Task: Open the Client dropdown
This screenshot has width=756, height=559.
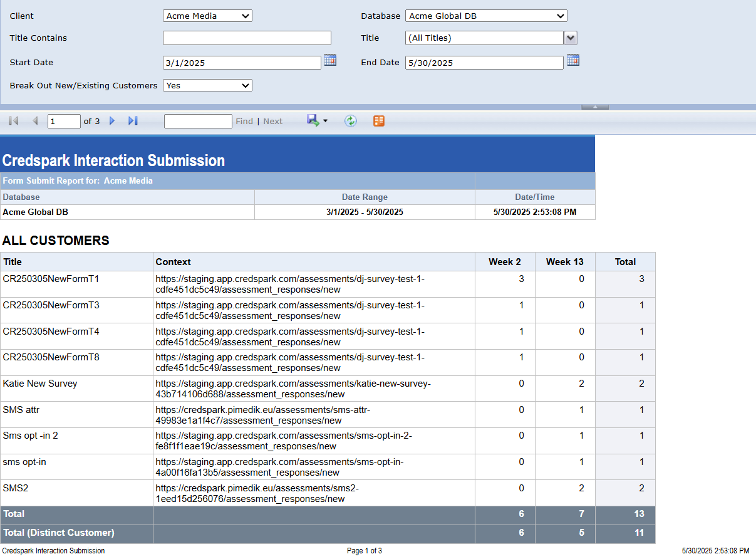Action: [207, 16]
